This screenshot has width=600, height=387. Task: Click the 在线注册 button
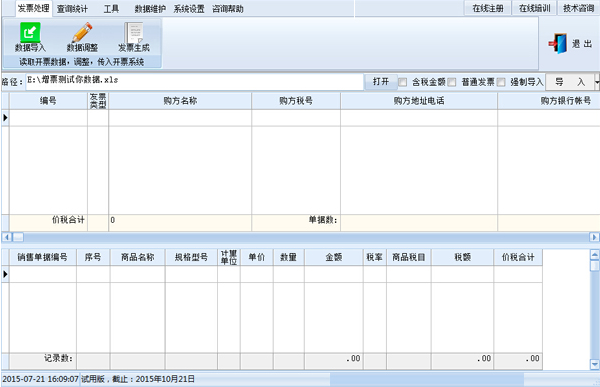pos(488,8)
